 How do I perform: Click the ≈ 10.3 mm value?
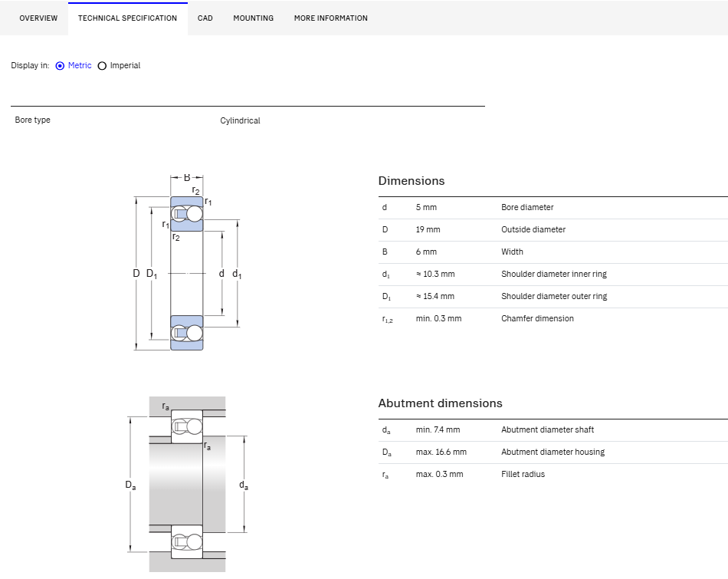(435, 275)
